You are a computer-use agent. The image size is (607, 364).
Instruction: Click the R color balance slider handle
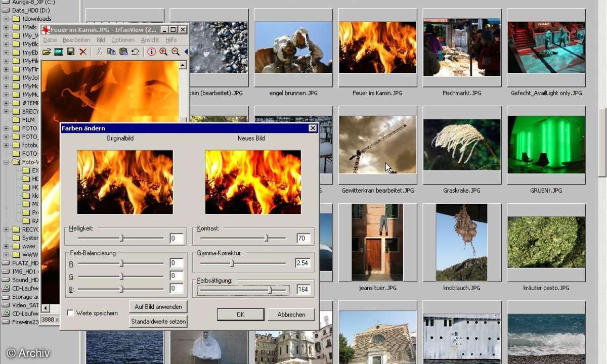tap(121, 263)
